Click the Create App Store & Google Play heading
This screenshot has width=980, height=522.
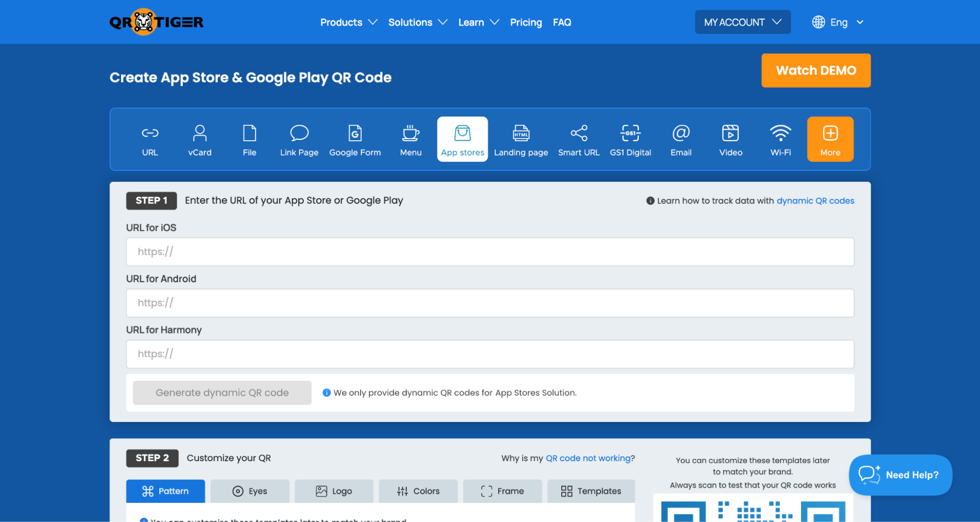tap(251, 77)
